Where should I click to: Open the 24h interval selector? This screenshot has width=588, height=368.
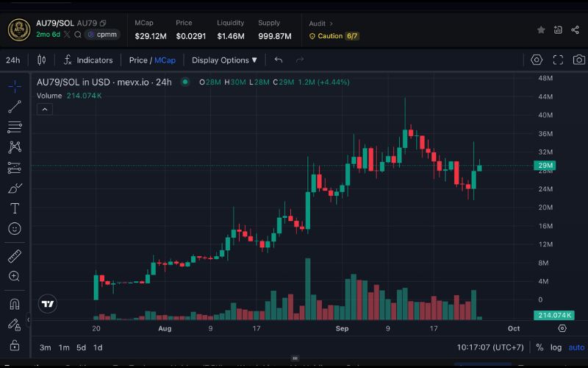click(12, 60)
